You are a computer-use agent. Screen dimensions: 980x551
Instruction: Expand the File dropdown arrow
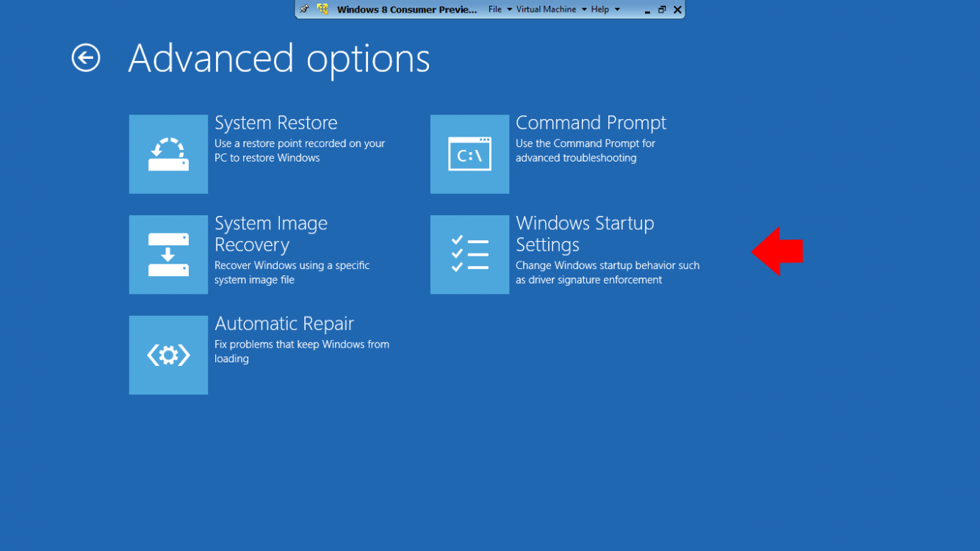509,10
